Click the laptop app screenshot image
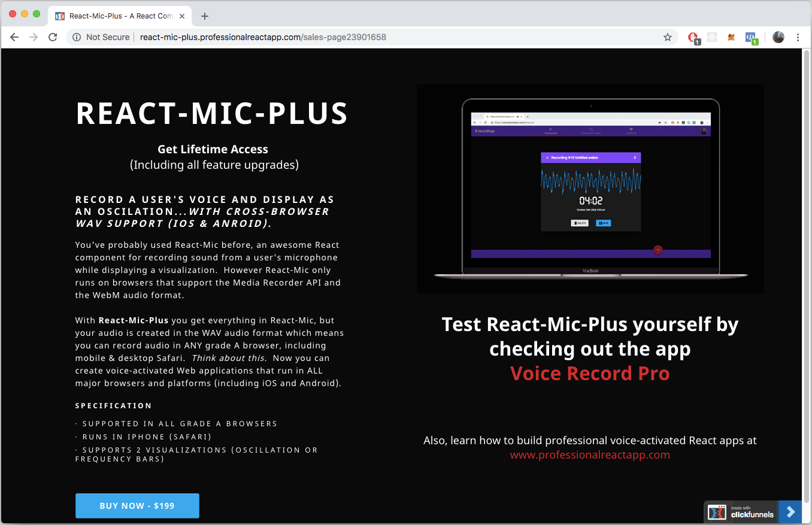This screenshot has height=525, width=812. click(x=590, y=189)
